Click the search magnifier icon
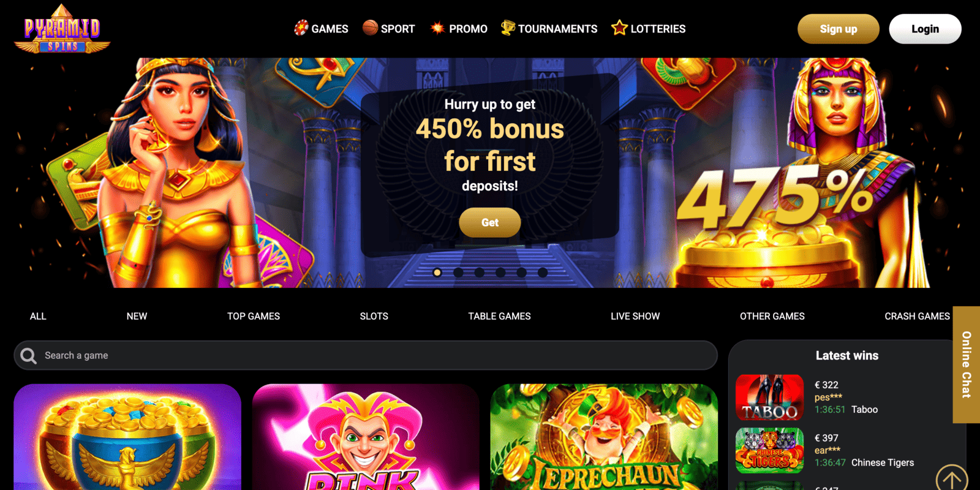This screenshot has height=490, width=980. click(x=28, y=356)
